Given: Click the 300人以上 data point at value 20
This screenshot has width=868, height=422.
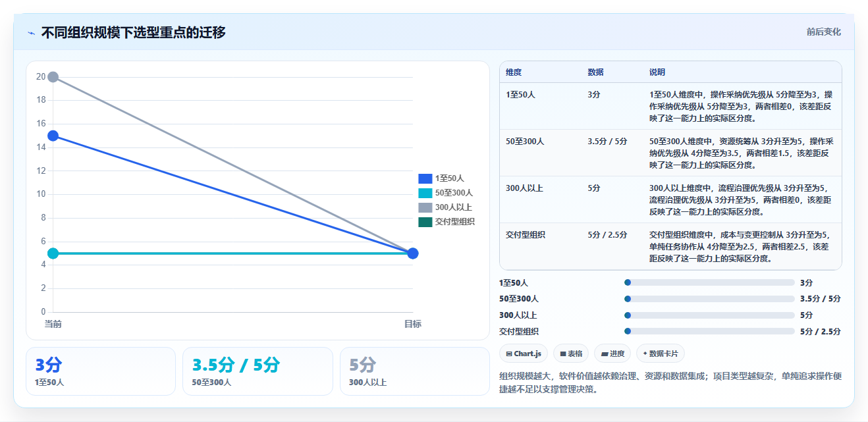Looking at the screenshot, I should [x=53, y=77].
